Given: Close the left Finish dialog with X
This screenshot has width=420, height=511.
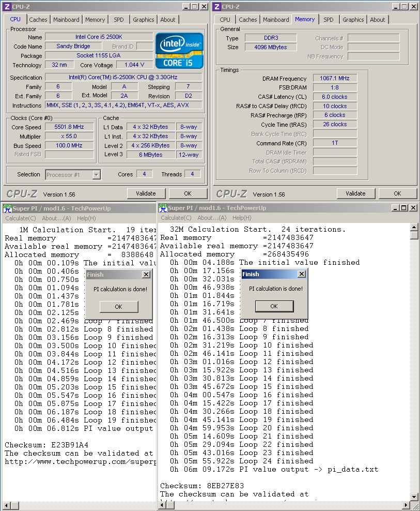Looking at the screenshot, I should pos(146,275).
